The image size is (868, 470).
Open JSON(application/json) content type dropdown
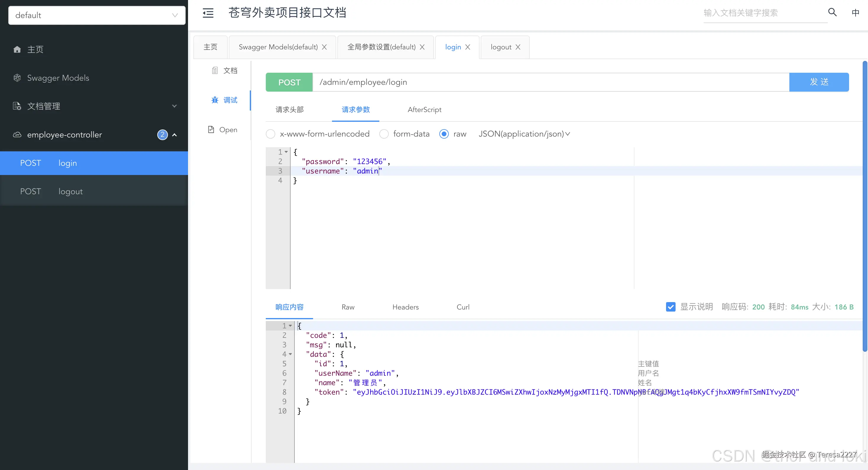pos(524,134)
